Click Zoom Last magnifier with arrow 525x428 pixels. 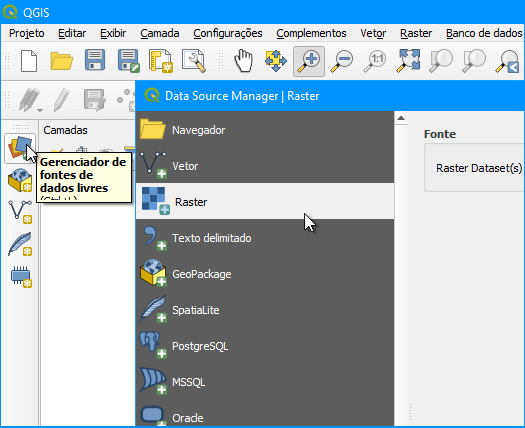[507, 62]
